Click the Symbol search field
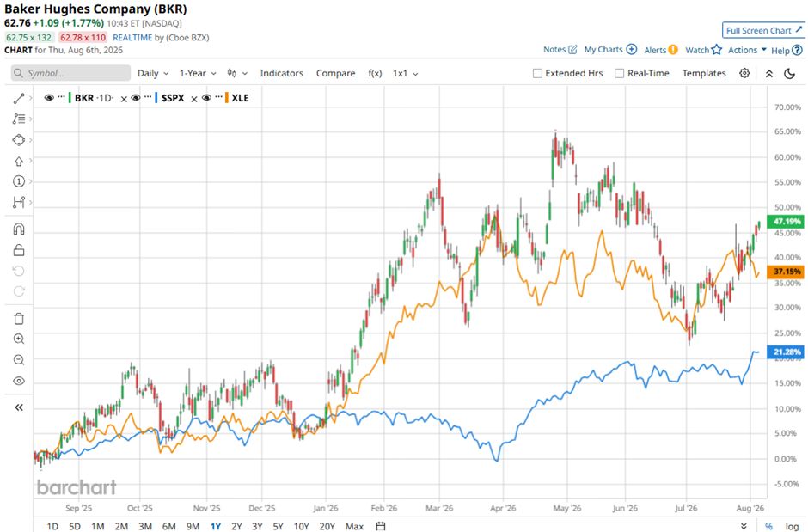Viewport: 808px width, 532px height. [70, 73]
